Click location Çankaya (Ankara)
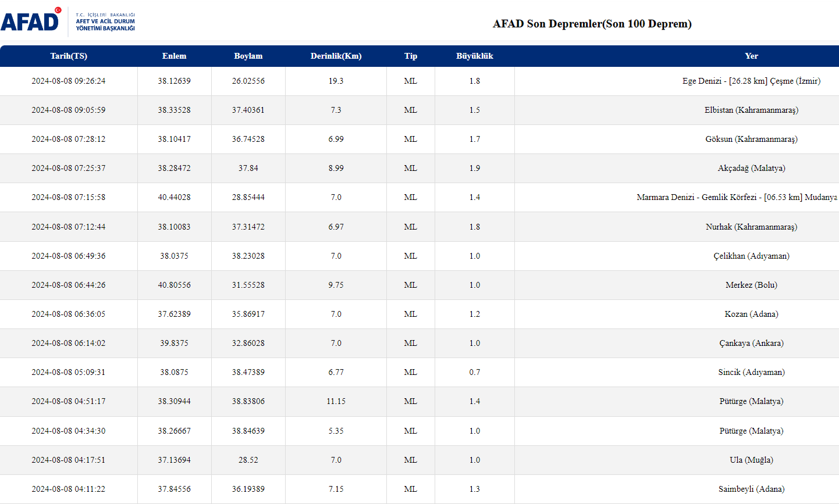Screen dimensions: 839x504 click(x=752, y=344)
